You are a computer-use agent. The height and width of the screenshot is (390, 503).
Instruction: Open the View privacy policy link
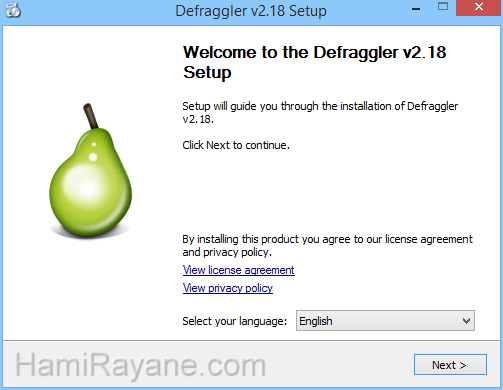pos(228,288)
